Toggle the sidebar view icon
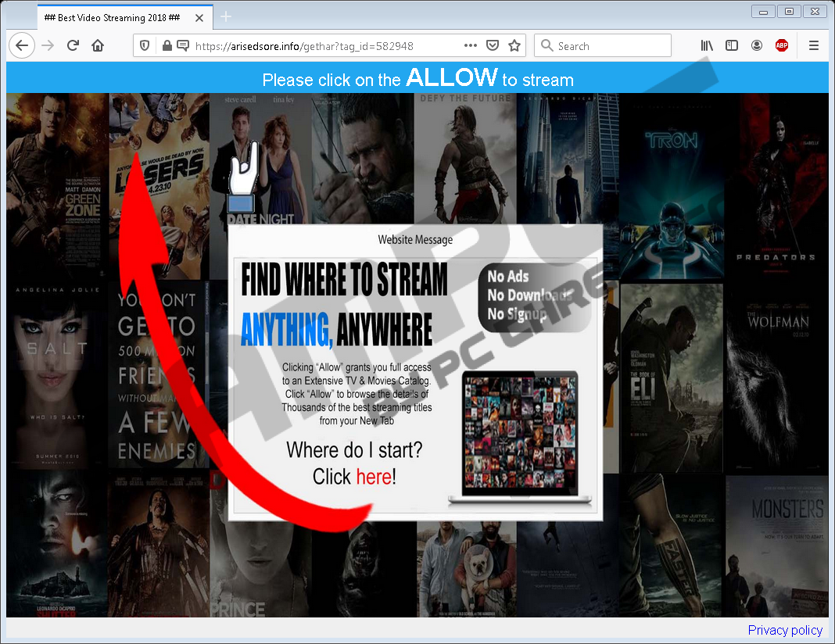Image resolution: width=835 pixels, height=644 pixels. coord(732,46)
